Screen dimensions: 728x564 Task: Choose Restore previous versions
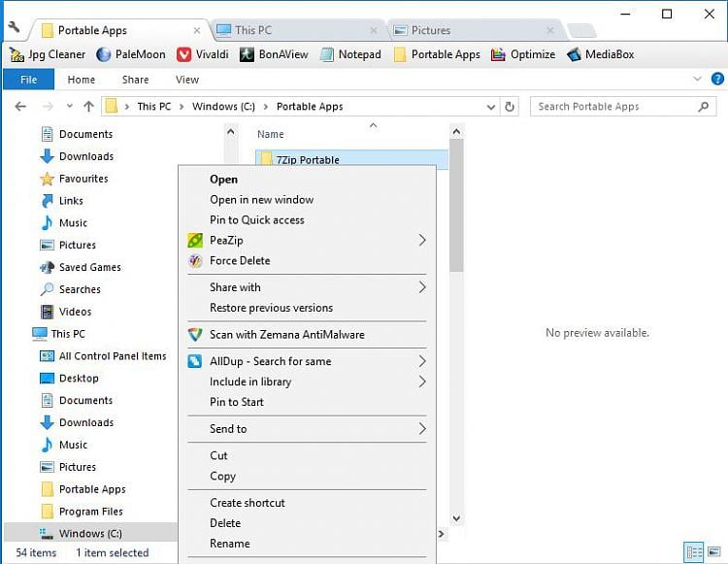click(307, 309)
